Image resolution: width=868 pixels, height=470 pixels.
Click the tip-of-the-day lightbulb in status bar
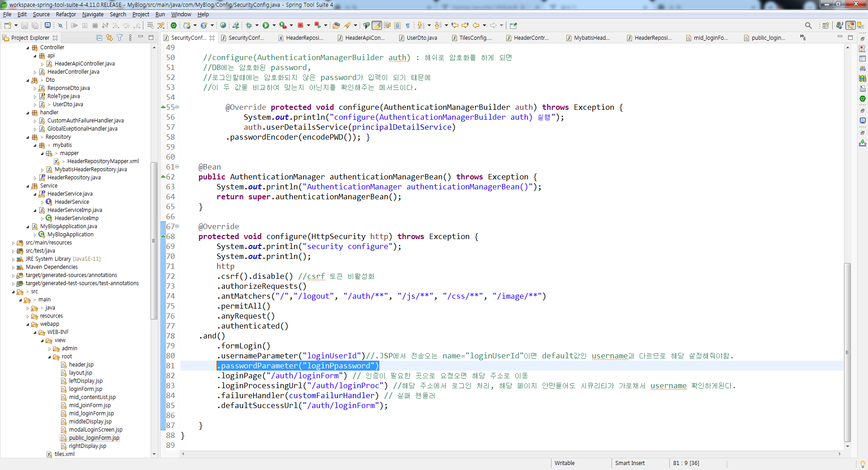(x=863, y=464)
